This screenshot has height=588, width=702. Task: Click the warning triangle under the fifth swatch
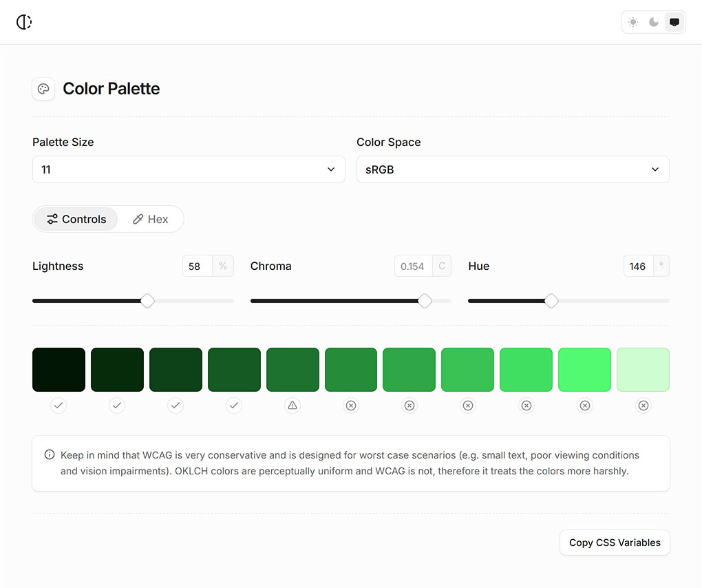(x=292, y=406)
